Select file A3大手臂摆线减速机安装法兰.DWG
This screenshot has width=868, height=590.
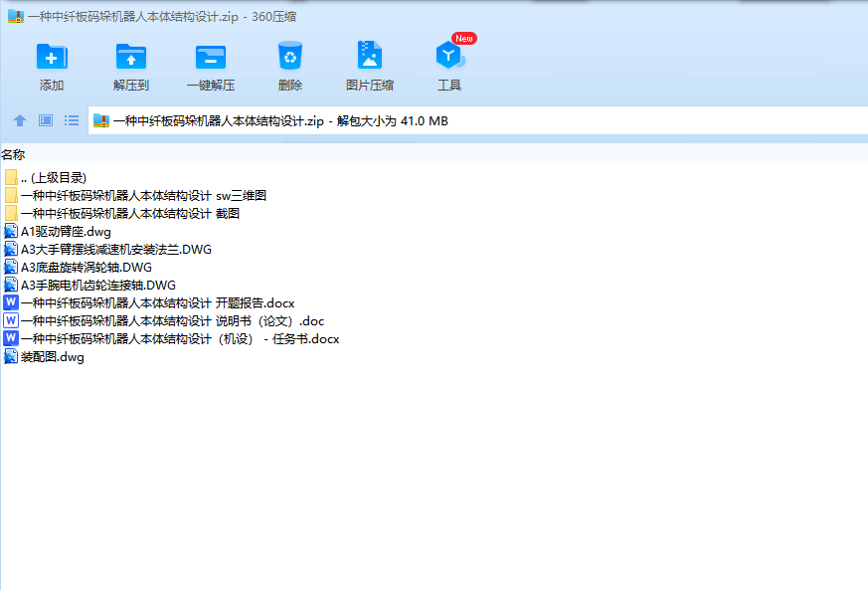(x=108, y=250)
